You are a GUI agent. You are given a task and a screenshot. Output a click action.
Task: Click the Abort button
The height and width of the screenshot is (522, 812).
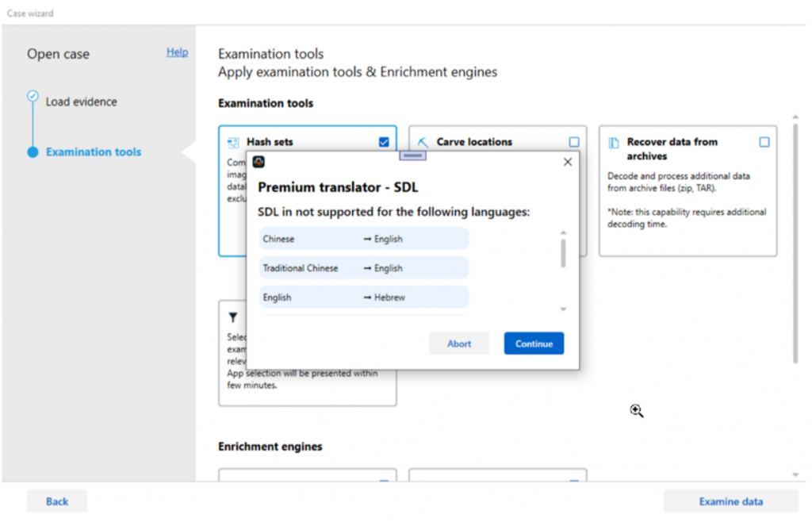coord(459,344)
